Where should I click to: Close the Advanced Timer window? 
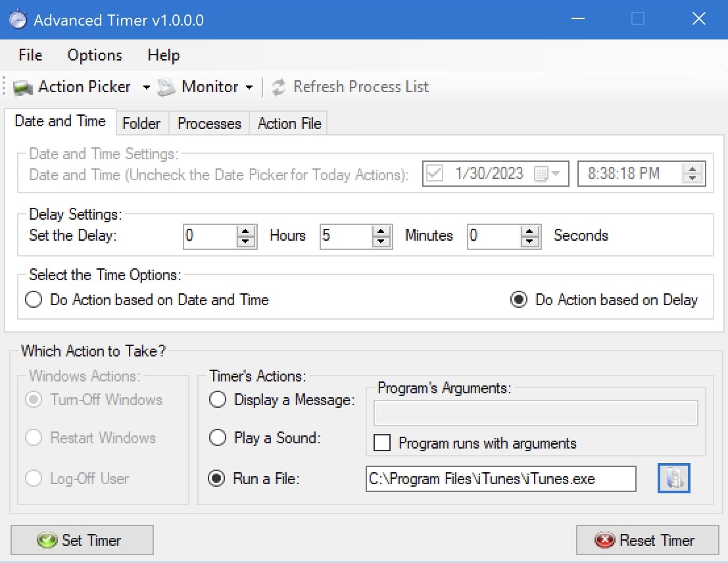pos(699,19)
